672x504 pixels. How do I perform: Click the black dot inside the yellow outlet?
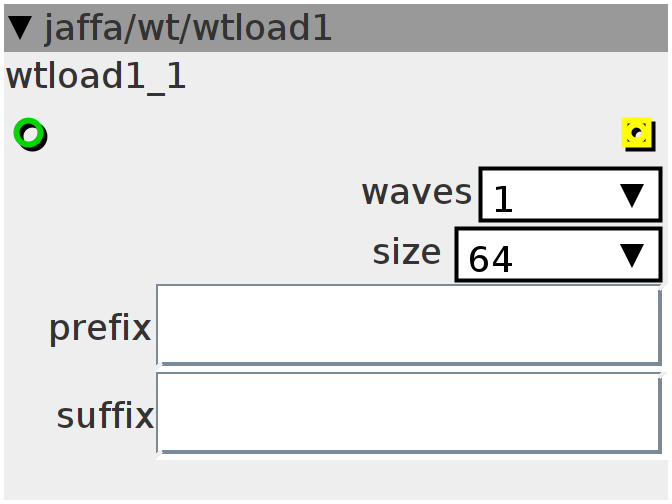pyautogui.click(x=637, y=132)
